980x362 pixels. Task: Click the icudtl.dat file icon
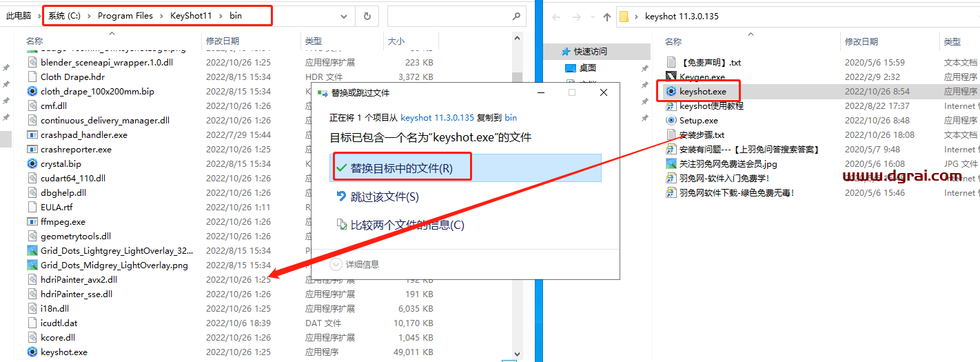(32, 323)
